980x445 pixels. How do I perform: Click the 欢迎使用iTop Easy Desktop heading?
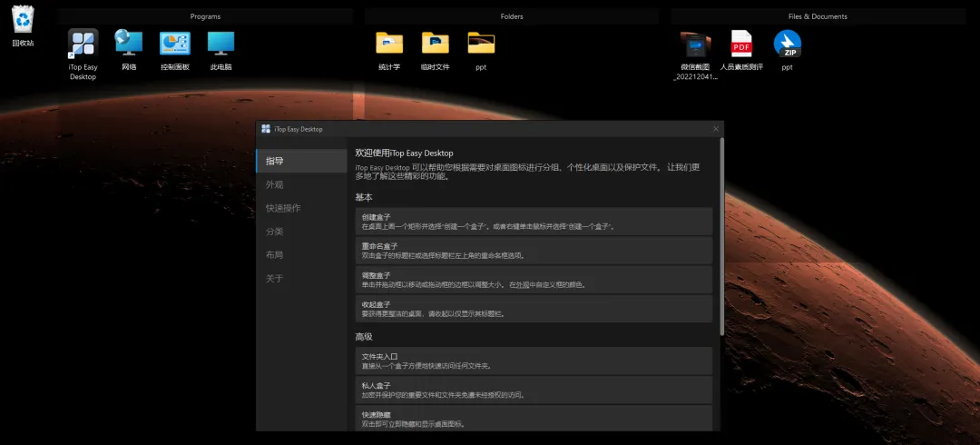click(404, 153)
